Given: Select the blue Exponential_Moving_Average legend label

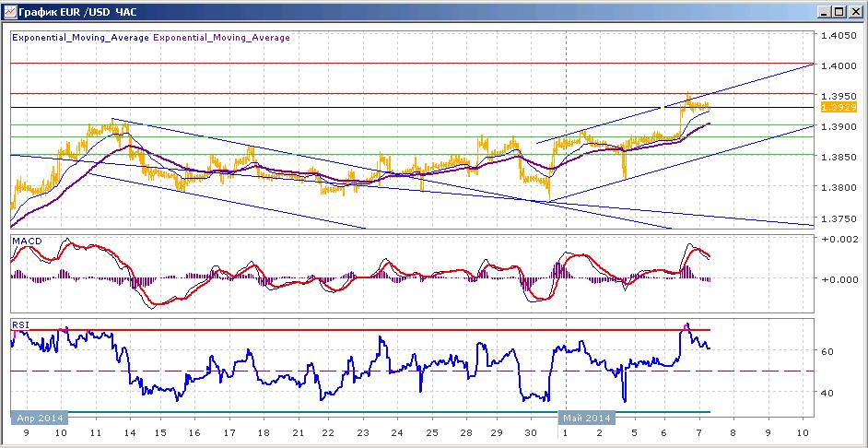Looking at the screenshot, I should 80,38.
